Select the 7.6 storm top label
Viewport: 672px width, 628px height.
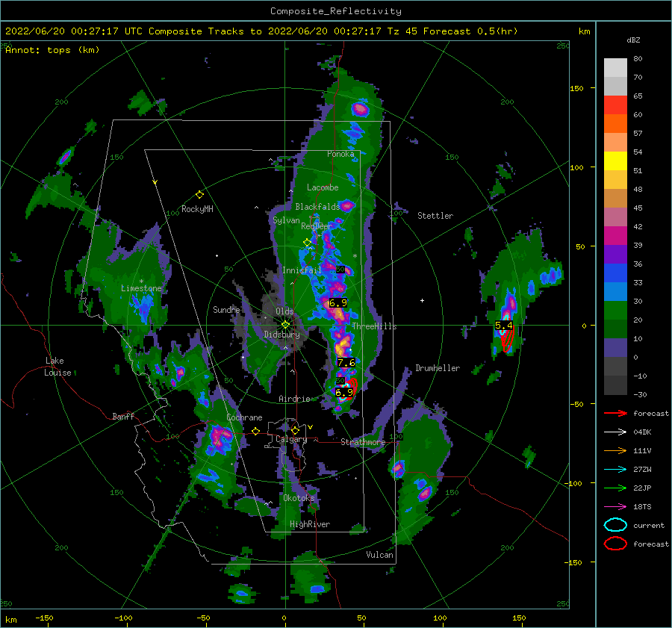point(346,363)
